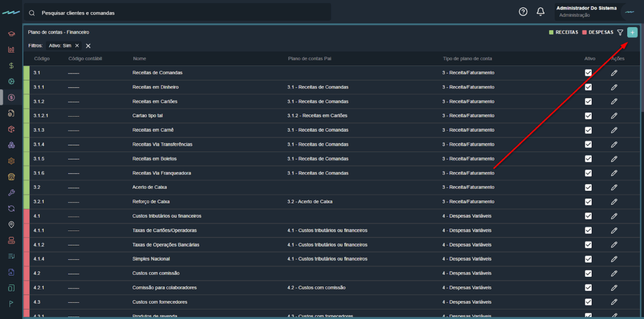Click the plus button to add account plan

point(632,32)
